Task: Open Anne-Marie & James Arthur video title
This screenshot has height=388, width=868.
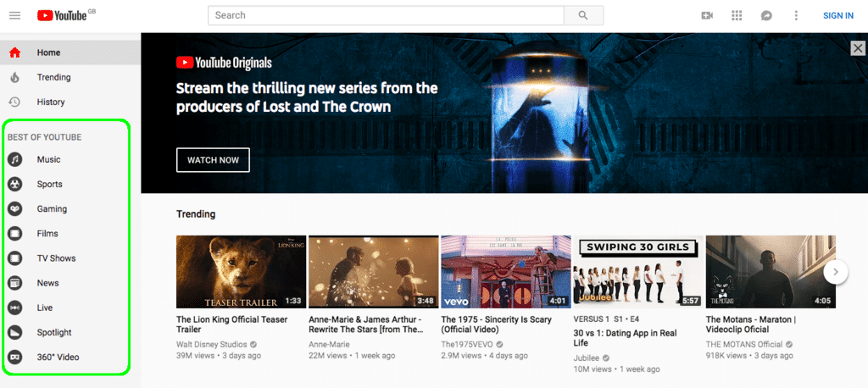Action: 365,324
